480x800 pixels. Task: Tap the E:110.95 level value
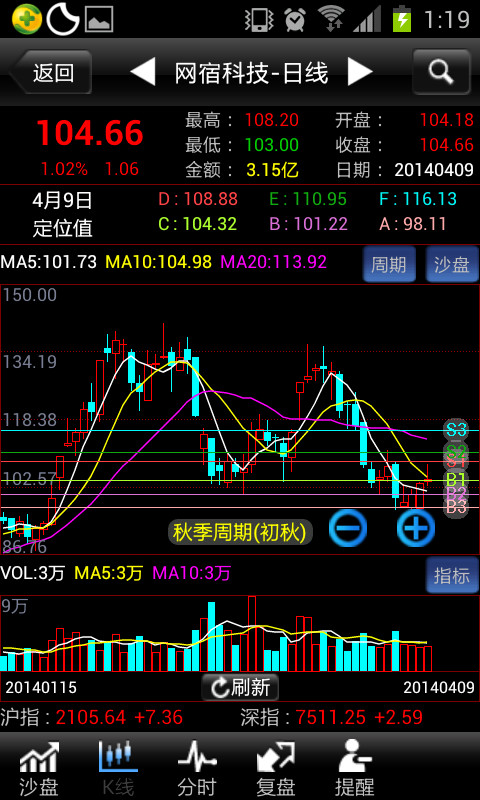tap(308, 199)
